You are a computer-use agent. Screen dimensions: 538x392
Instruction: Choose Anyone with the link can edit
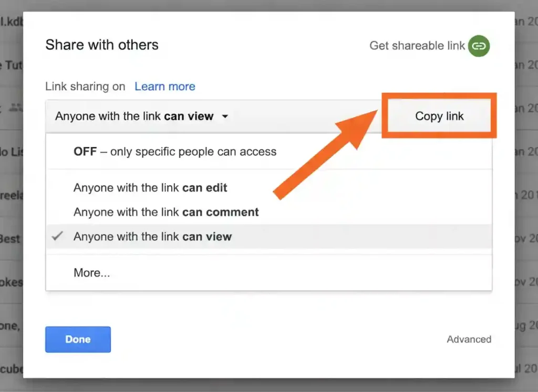[x=269, y=188]
